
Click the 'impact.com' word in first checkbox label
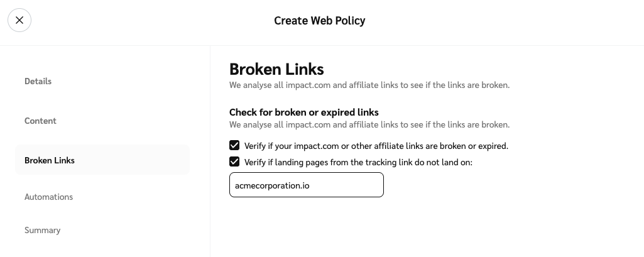(x=317, y=146)
